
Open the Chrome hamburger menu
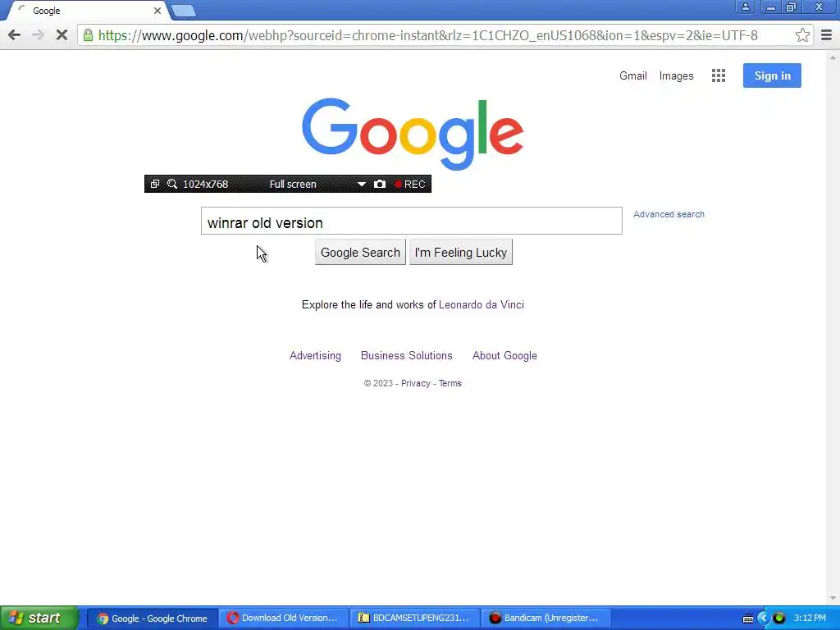pyautogui.click(x=826, y=35)
